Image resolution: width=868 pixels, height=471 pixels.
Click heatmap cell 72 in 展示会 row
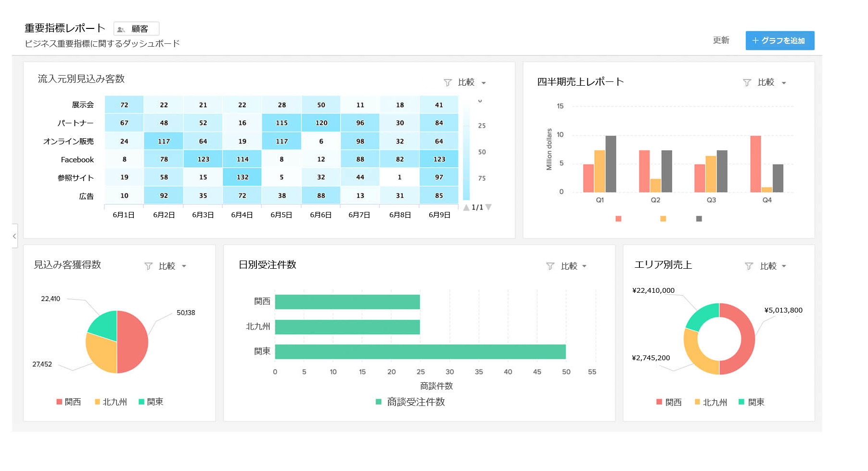tap(124, 105)
